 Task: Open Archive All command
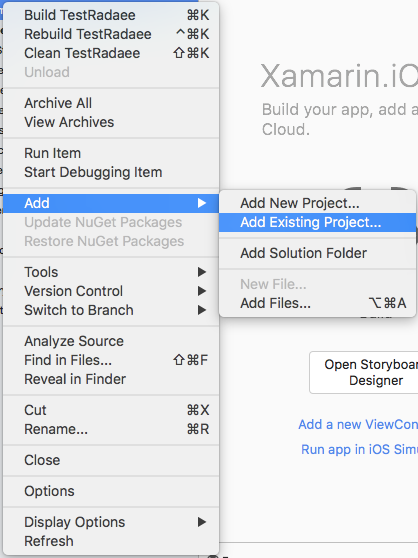[x=111, y=103]
